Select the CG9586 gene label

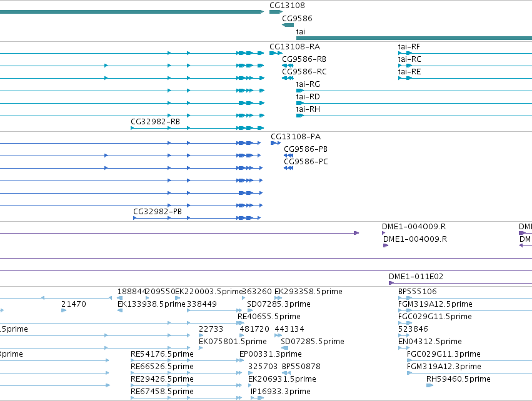tap(297, 18)
